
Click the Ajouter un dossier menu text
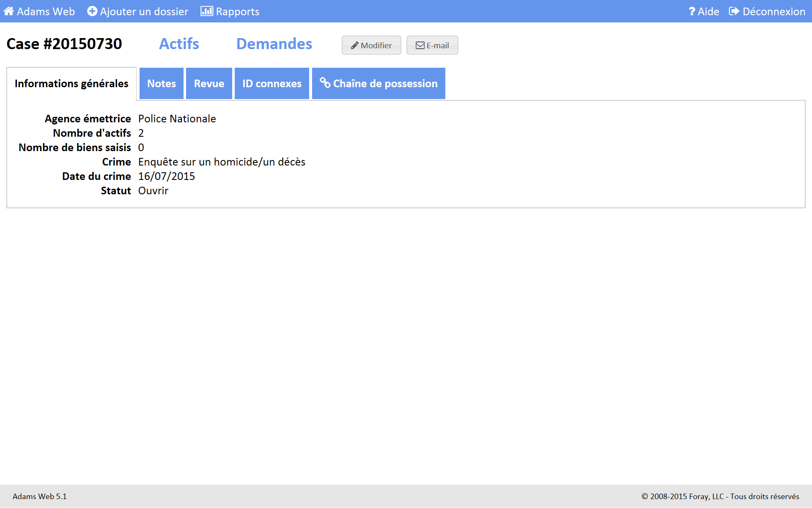144,11
